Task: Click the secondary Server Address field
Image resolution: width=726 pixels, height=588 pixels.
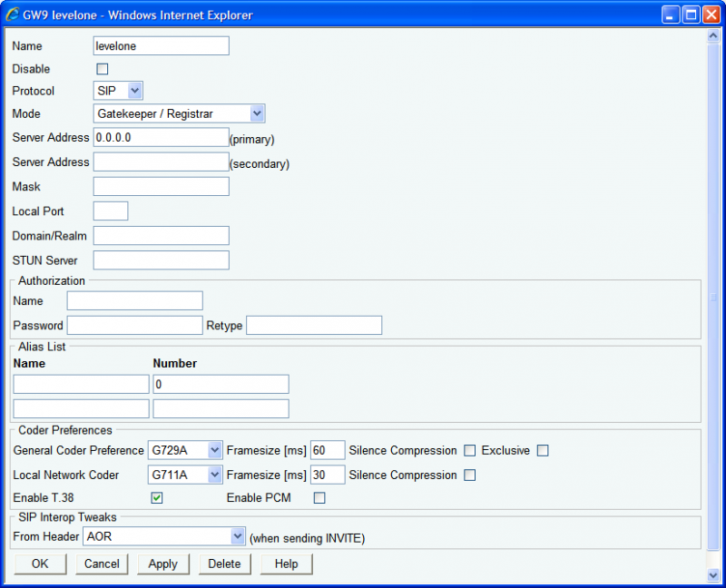Action: (162, 162)
